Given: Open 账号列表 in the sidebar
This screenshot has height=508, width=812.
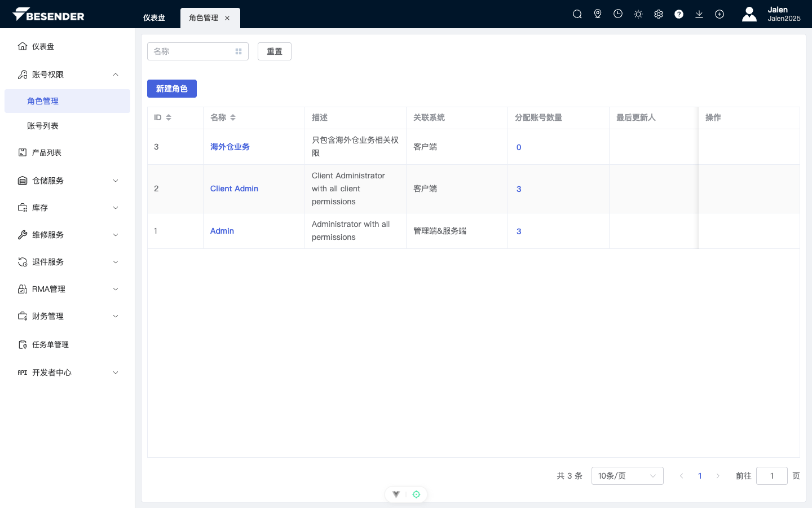Looking at the screenshot, I should [x=68, y=126].
